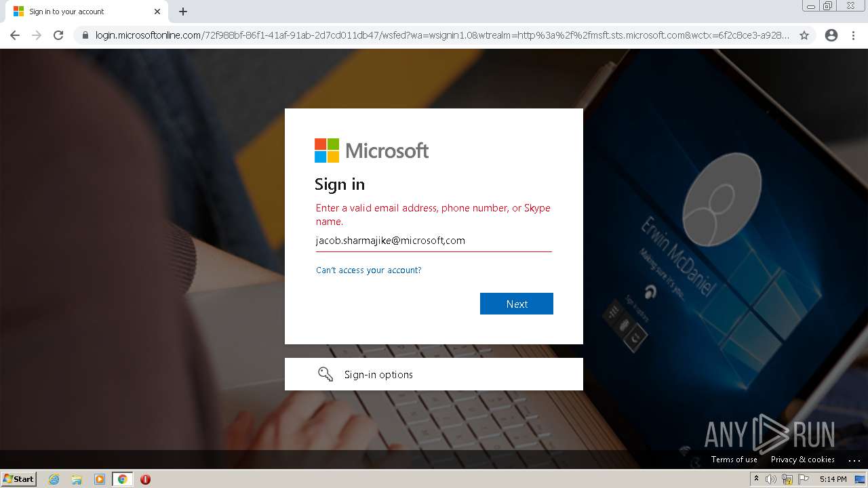Open the Chrome profile avatar
This screenshot has height=488, width=868.
pyautogui.click(x=831, y=35)
